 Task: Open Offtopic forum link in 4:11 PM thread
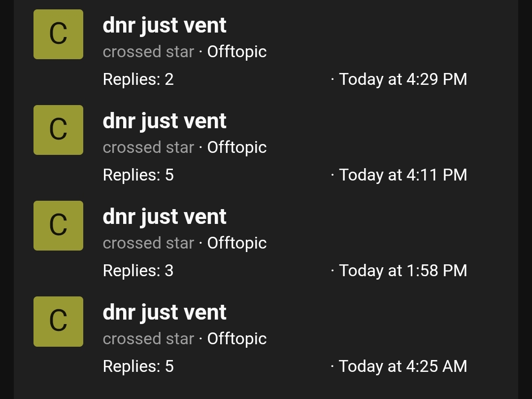(237, 148)
